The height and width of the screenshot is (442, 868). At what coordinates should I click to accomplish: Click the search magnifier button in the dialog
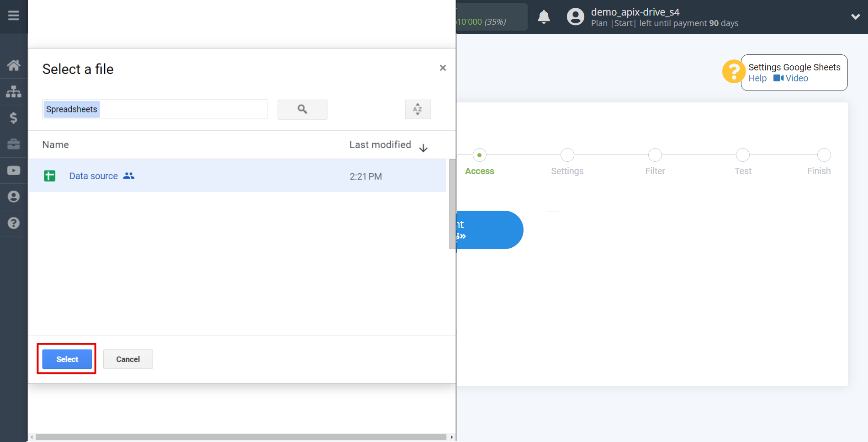click(302, 109)
